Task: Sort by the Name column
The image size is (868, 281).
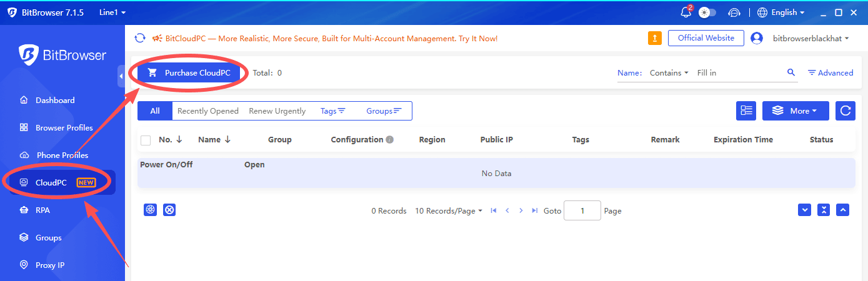Action: pyautogui.click(x=214, y=140)
